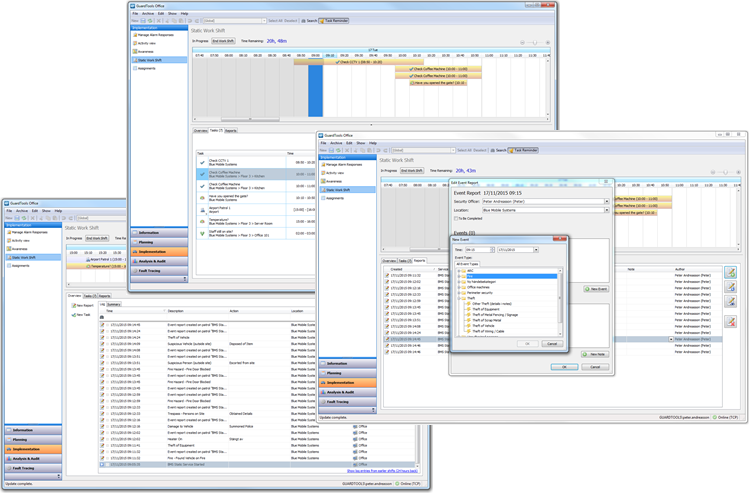This screenshot has height=493, width=749.
Task: Click the delete report icon with red X
Action: click(x=730, y=322)
